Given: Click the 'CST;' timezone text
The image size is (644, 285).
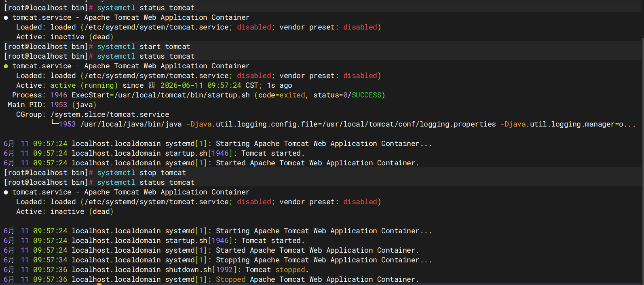Looking at the screenshot, I should 254,85.
